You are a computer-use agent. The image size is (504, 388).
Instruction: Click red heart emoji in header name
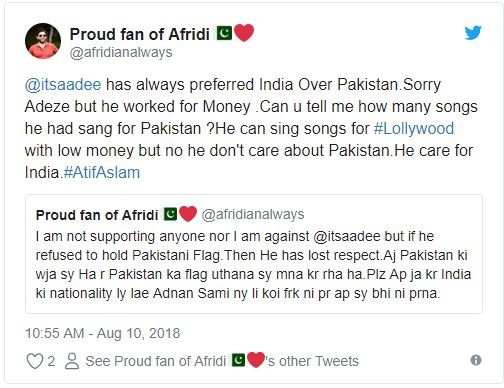tap(244, 33)
